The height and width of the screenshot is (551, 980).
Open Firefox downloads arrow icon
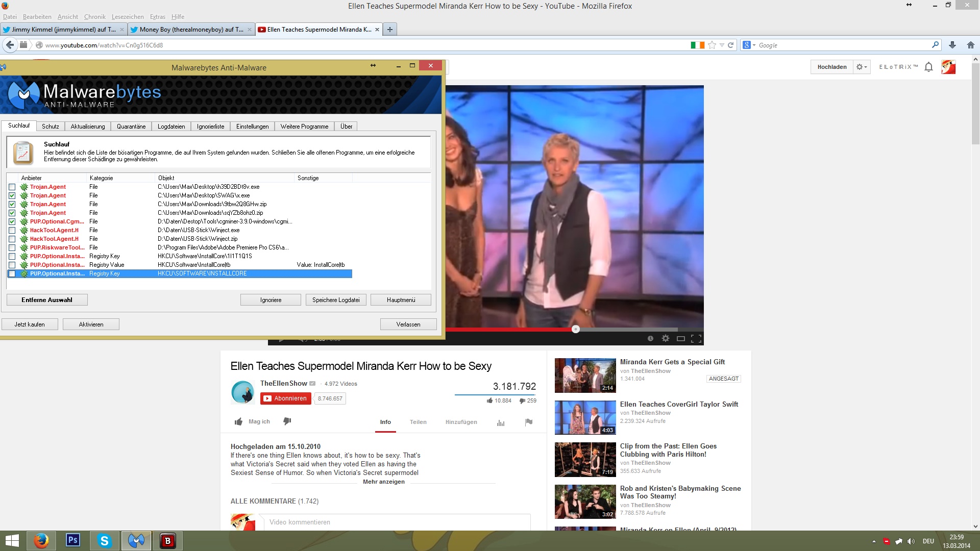[952, 45]
